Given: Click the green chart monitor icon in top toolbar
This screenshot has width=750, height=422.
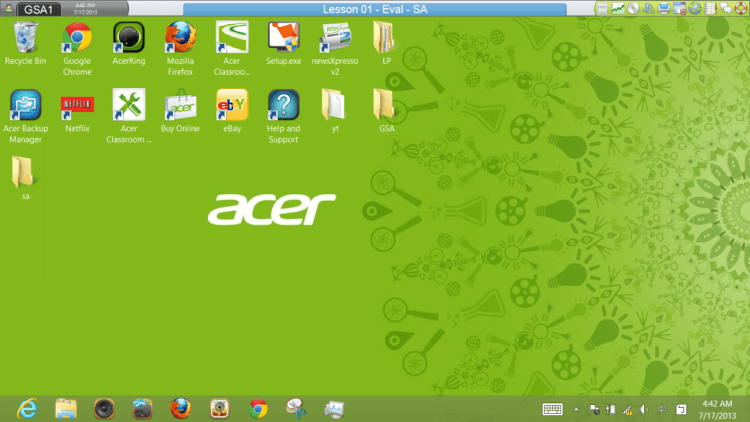Looking at the screenshot, I should pos(618,9).
